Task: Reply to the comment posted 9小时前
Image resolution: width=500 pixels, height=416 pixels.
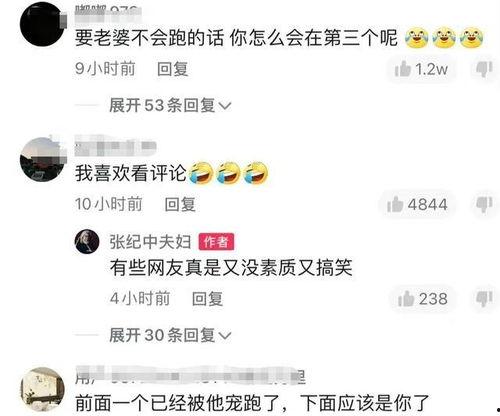Action: pos(173,69)
